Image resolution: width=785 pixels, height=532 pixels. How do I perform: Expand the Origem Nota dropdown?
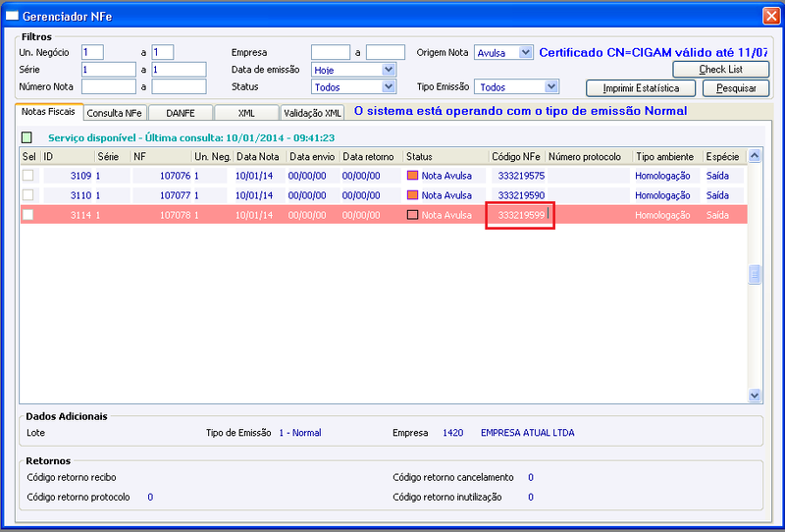[x=525, y=52]
